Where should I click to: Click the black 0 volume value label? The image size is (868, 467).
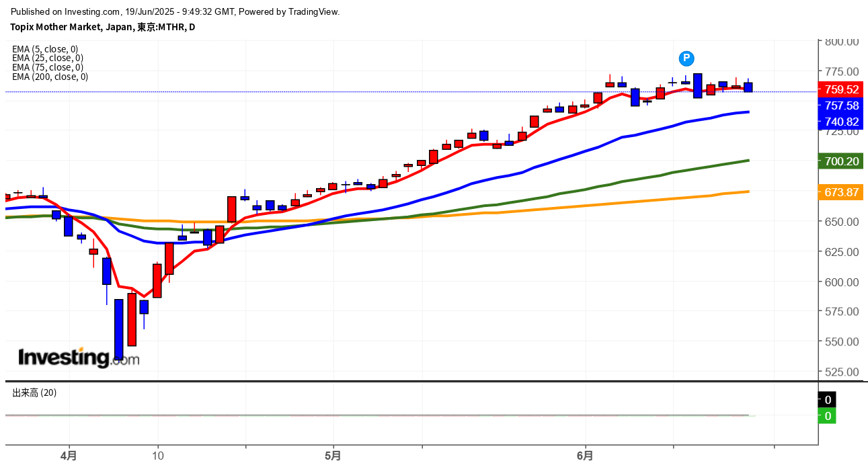(x=828, y=400)
